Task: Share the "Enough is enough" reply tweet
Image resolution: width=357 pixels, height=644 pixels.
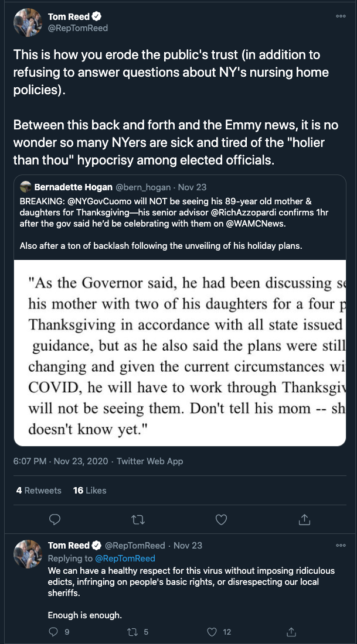Action: [291, 632]
